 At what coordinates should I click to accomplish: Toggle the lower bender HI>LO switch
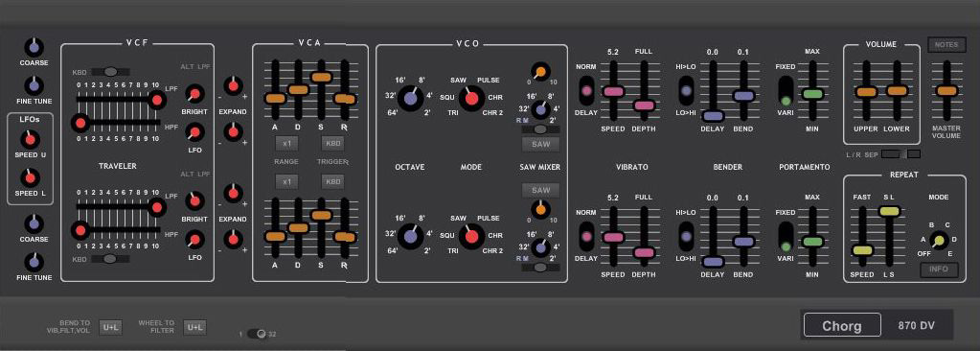686,237
